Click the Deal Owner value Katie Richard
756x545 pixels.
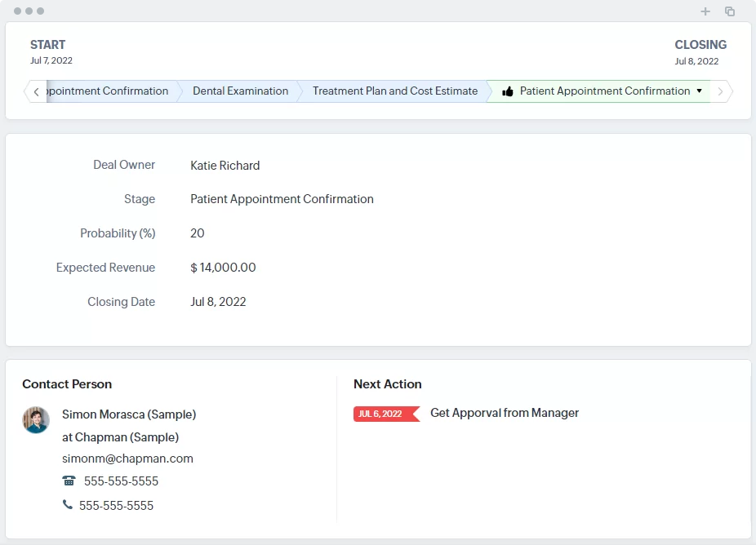(x=225, y=166)
